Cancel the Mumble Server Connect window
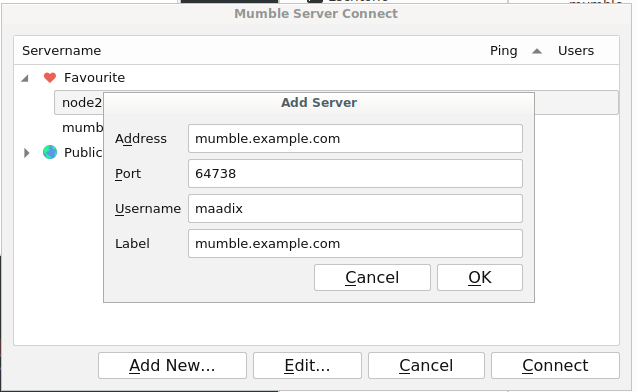Screen dimensions: 638x392 tap(426, 366)
